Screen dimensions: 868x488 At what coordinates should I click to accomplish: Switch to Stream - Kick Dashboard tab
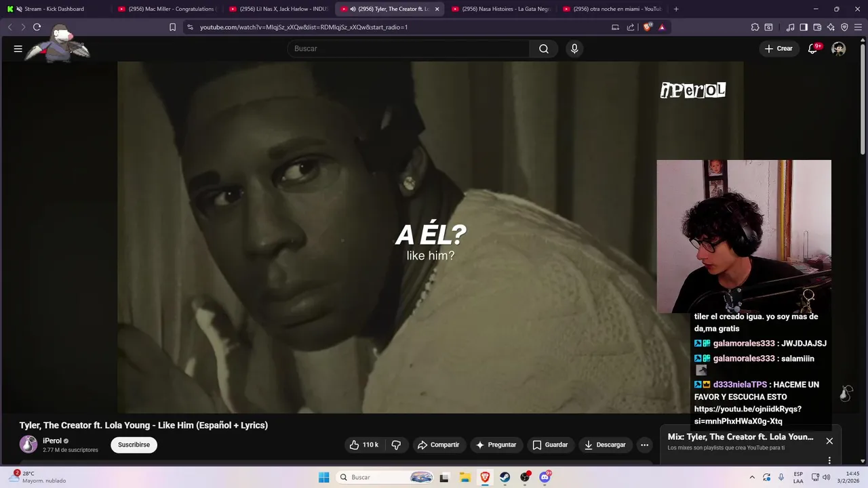pos(56,9)
